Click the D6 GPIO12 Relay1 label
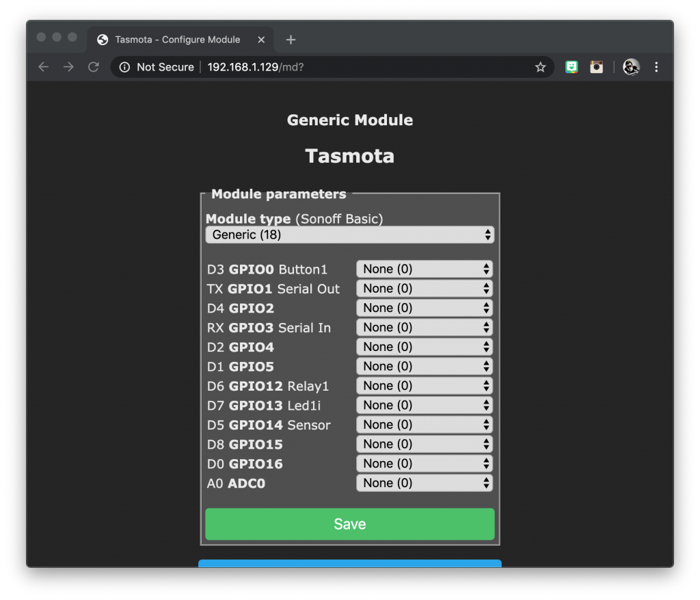Viewport: 700px width, 600px height. (268, 386)
